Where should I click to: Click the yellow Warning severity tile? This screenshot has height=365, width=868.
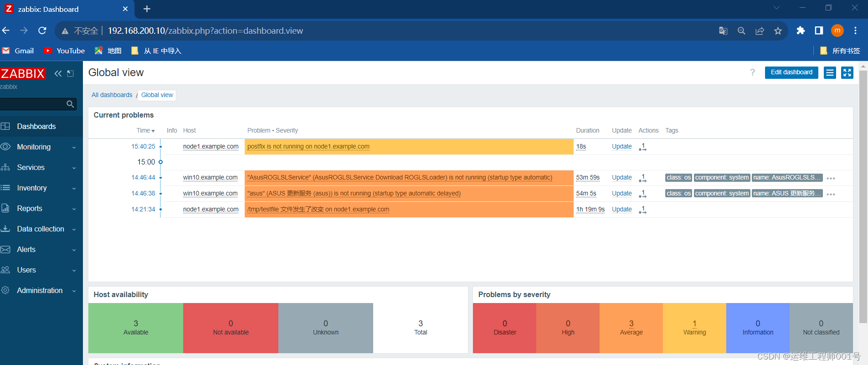click(694, 328)
